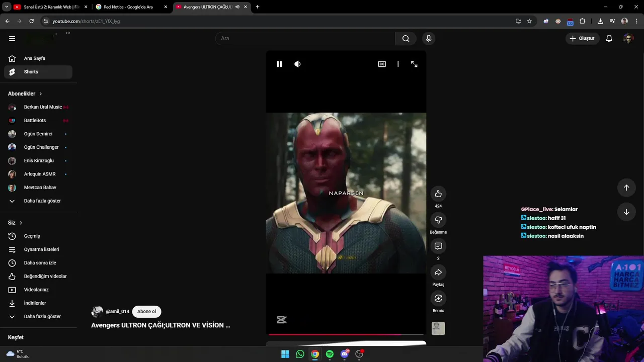Select Shorts in the sidebar
Image resolution: width=644 pixels, height=362 pixels.
coord(38,72)
